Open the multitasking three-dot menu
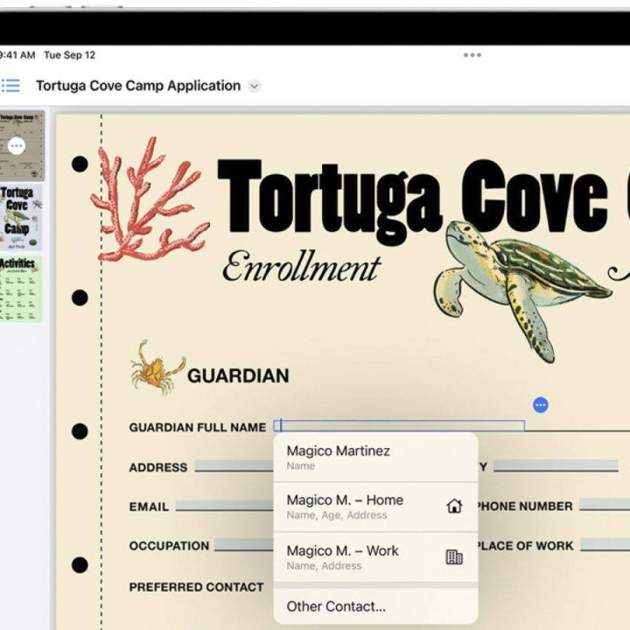Image resolution: width=630 pixels, height=630 pixels. pyautogui.click(x=472, y=55)
